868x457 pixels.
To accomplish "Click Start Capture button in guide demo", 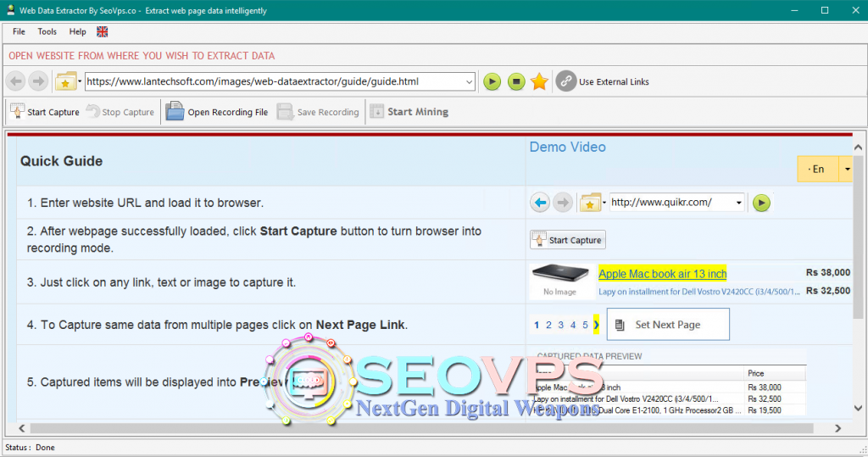I will click(x=568, y=240).
